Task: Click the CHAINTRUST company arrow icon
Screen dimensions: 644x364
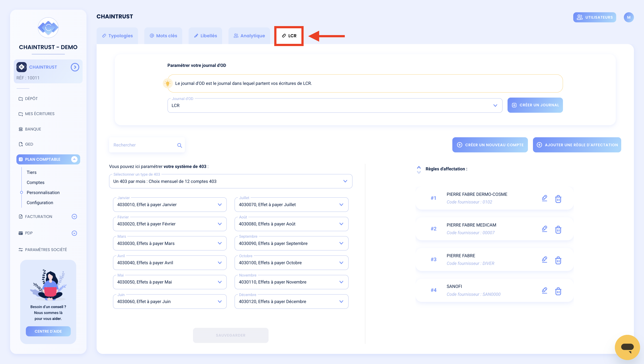Action: tap(75, 67)
